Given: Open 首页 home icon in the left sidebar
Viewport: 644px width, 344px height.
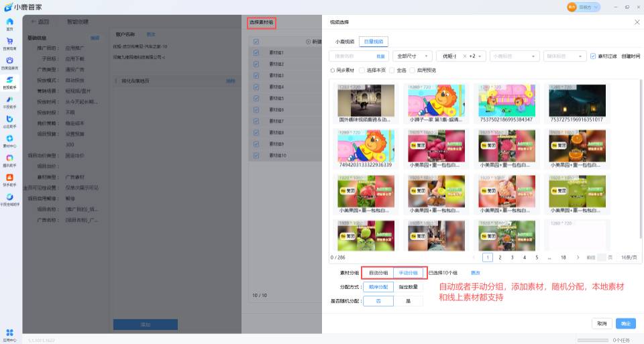Looking at the screenshot, I should coord(9,23).
